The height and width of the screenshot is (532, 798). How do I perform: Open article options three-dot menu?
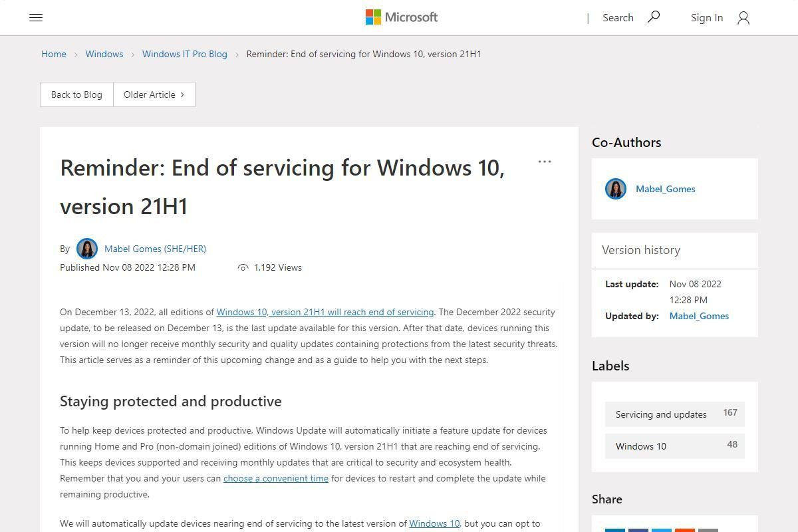click(x=545, y=162)
